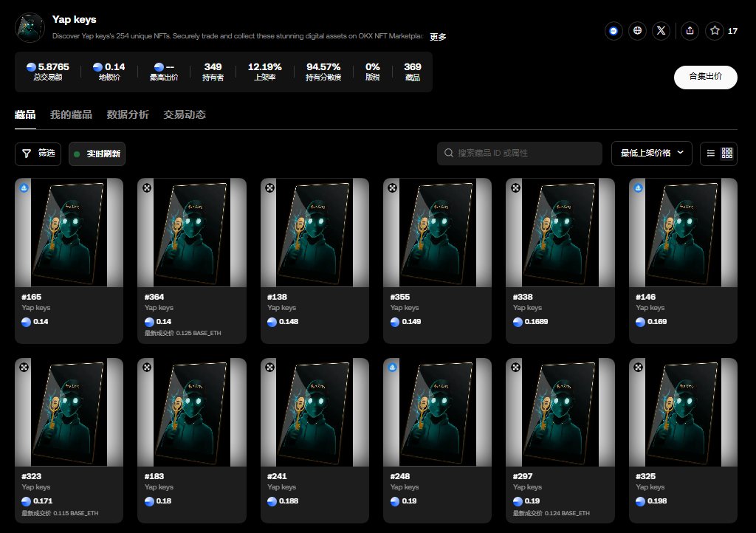Viewport: 756px width, 533px height.
Task: Click the marketplace badge on card #325
Action: [x=639, y=367]
